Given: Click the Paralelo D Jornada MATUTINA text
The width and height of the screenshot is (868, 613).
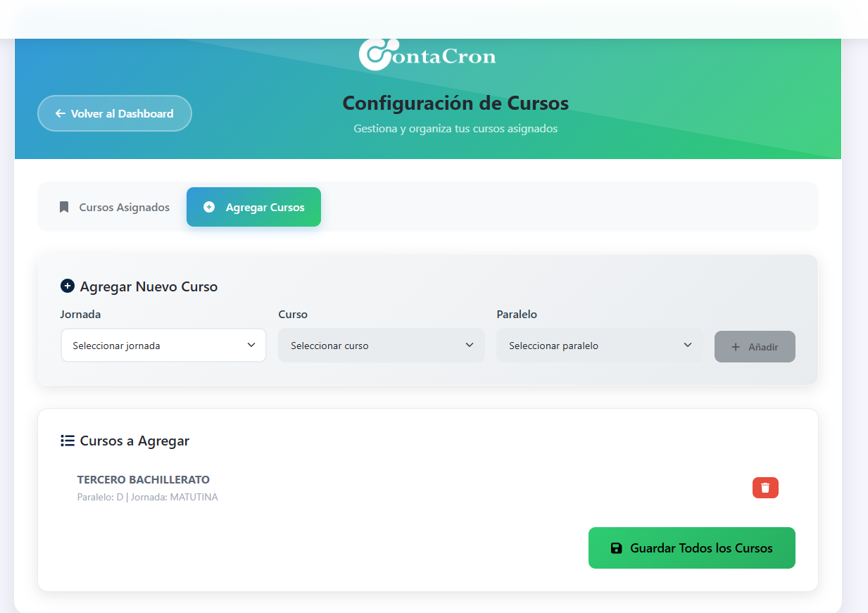Looking at the screenshot, I should (x=148, y=496).
